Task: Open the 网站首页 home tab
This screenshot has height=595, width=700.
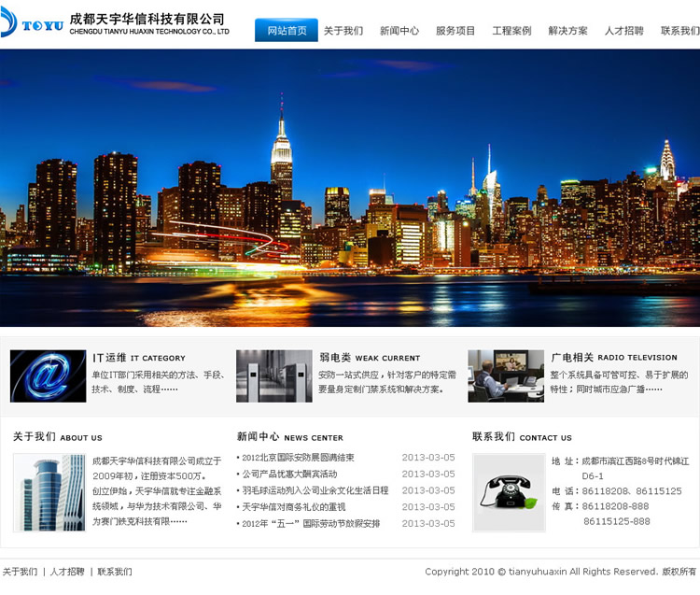Action: [x=287, y=31]
